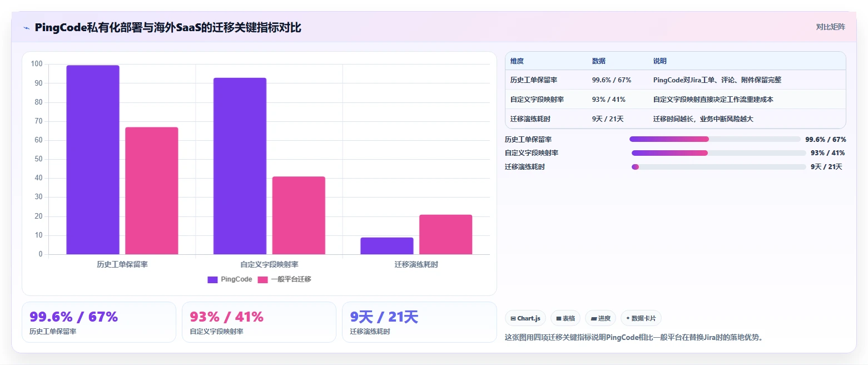Click the lightning icon beside the PingCode title
This screenshot has height=365, width=868.
[x=26, y=27]
